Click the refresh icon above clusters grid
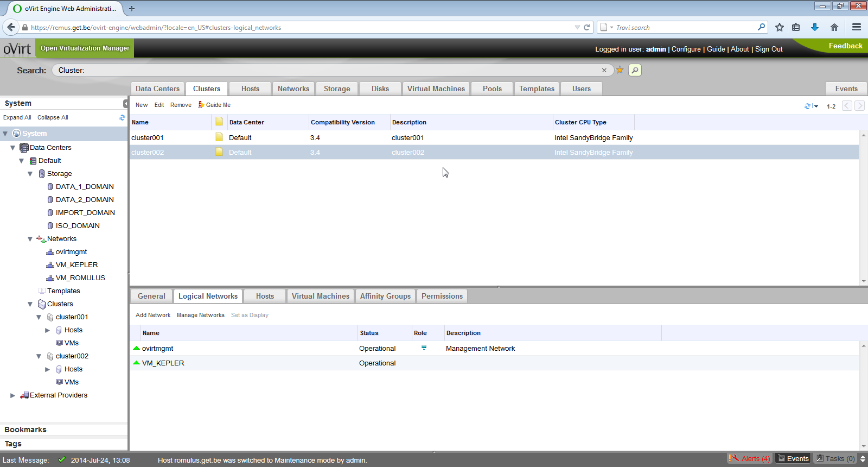This screenshot has width=868, height=467. 807,106
